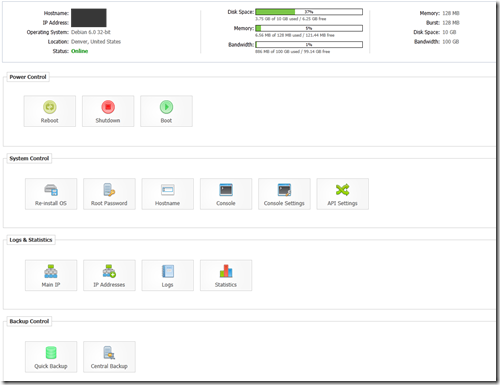Viewport: 500px width, 385px height.
Task: Click the Memory usage bar
Action: click(309, 28)
